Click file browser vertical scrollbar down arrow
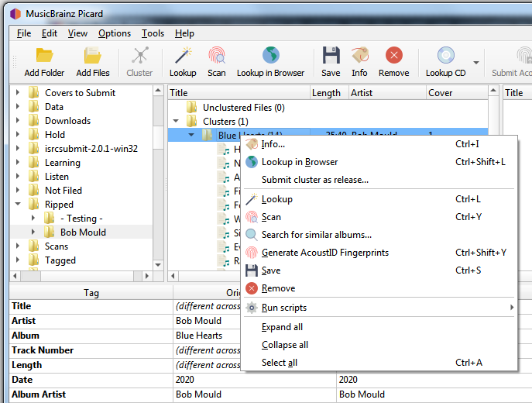 (x=158, y=265)
